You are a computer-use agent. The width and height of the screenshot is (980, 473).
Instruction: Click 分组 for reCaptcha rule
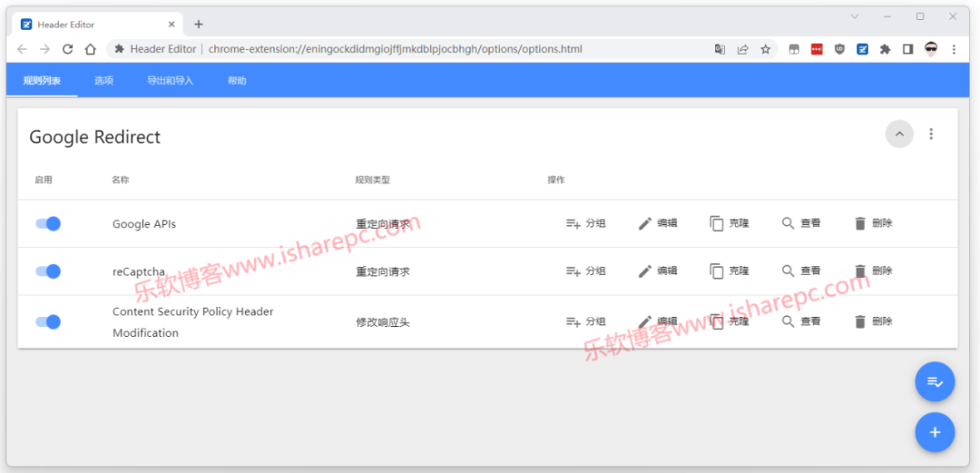585,271
